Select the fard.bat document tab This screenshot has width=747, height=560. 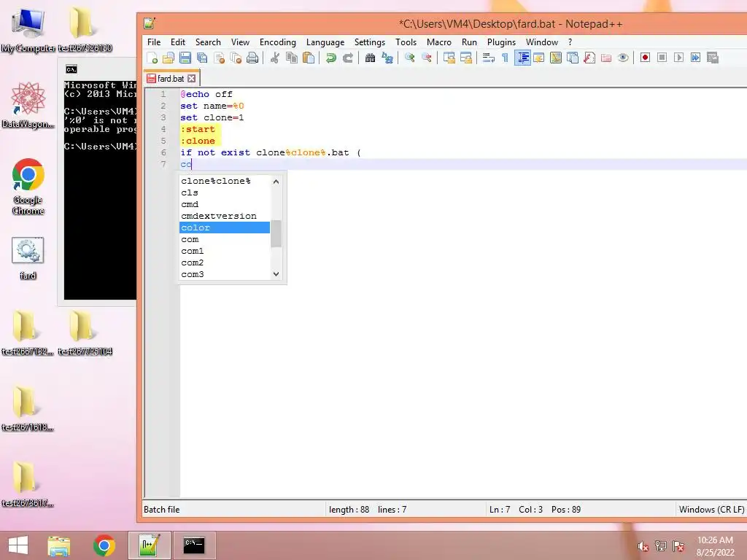pyautogui.click(x=171, y=79)
